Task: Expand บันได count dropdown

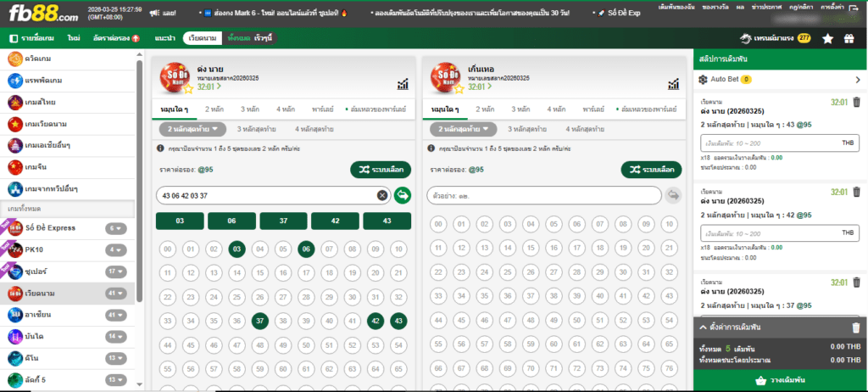Action: (115, 337)
